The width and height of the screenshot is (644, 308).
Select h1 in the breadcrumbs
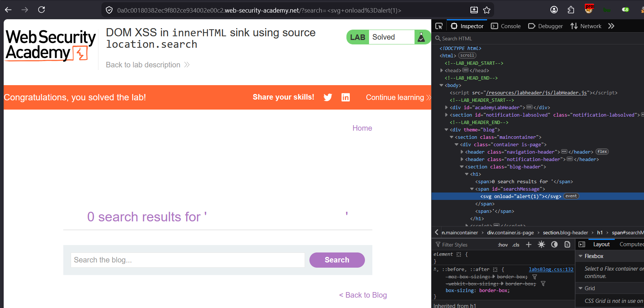pyautogui.click(x=600, y=232)
